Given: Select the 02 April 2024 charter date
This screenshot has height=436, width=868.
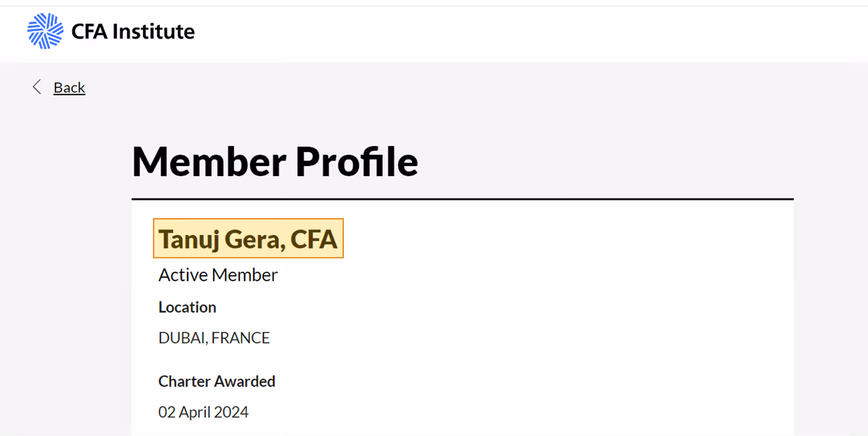Looking at the screenshot, I should click(203, 412).
